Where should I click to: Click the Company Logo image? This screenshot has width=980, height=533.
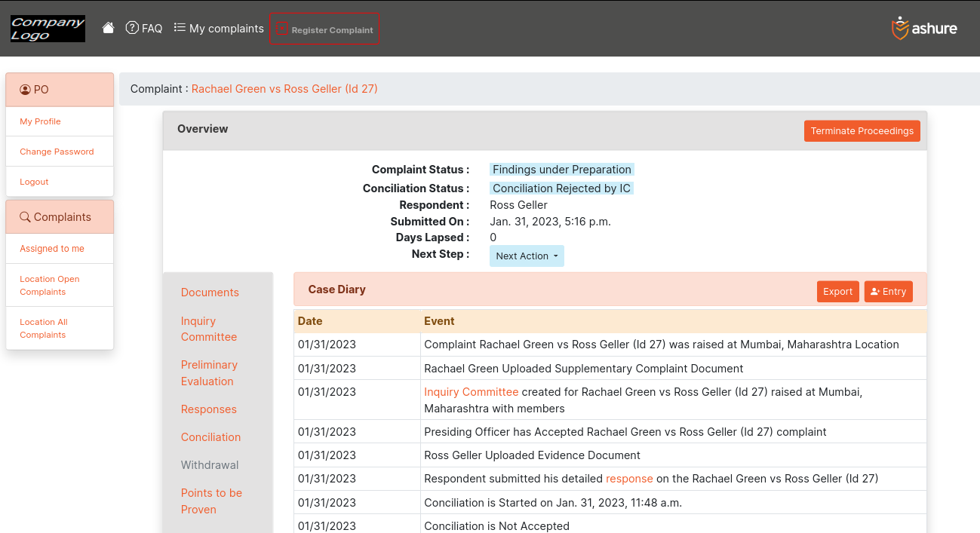(48, 29)
